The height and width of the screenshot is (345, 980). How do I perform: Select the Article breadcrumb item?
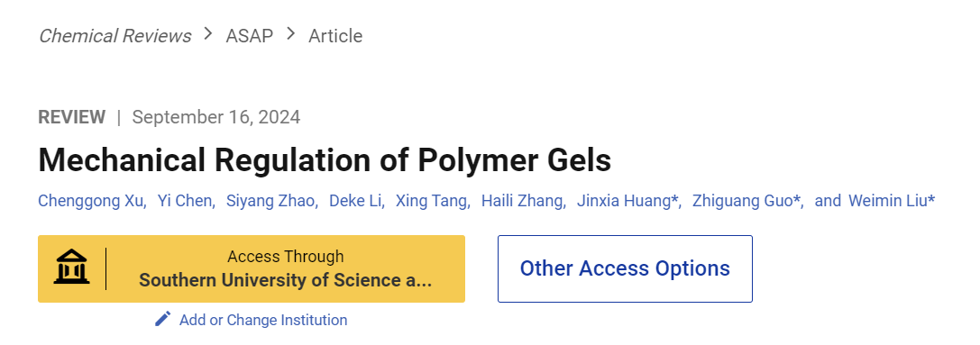point(335,36)
